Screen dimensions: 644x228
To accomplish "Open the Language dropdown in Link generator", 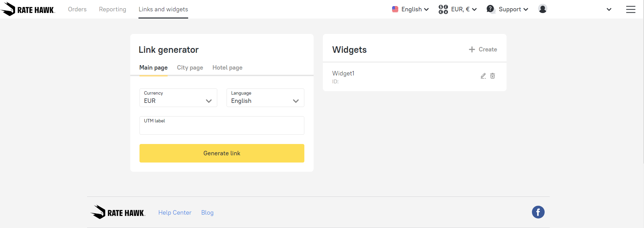I will [x=265, y=98].
